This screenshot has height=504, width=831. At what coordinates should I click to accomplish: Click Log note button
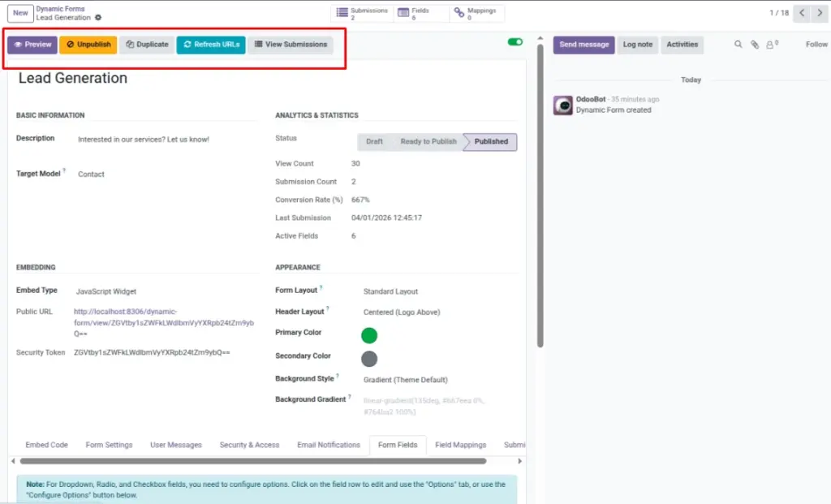click(x=638, y=45)
